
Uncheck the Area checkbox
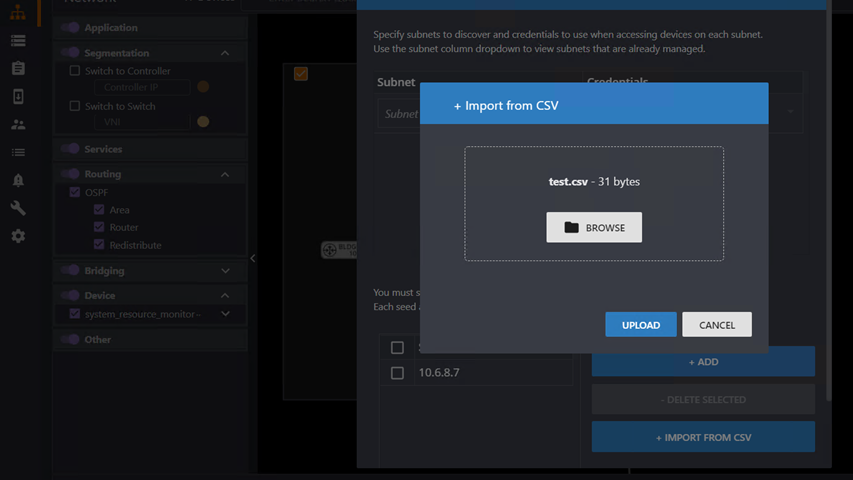(98, 210)
